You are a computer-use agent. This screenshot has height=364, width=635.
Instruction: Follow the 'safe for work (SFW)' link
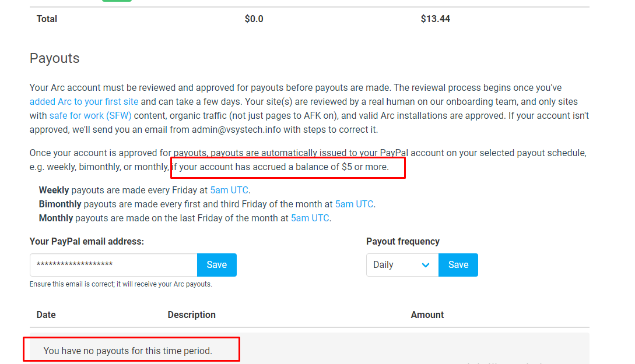point(90,115)
